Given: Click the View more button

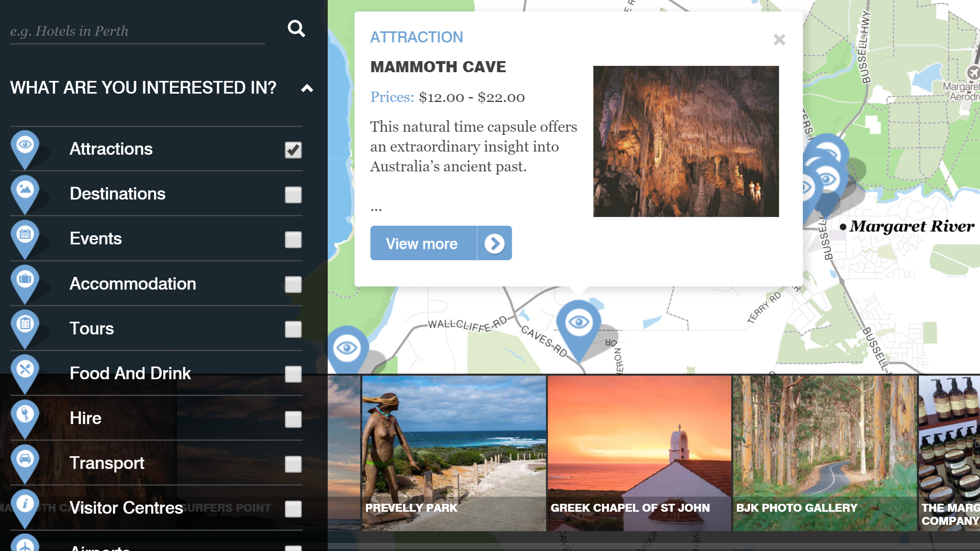Looking at the screenshot, I should click(441, 243).
